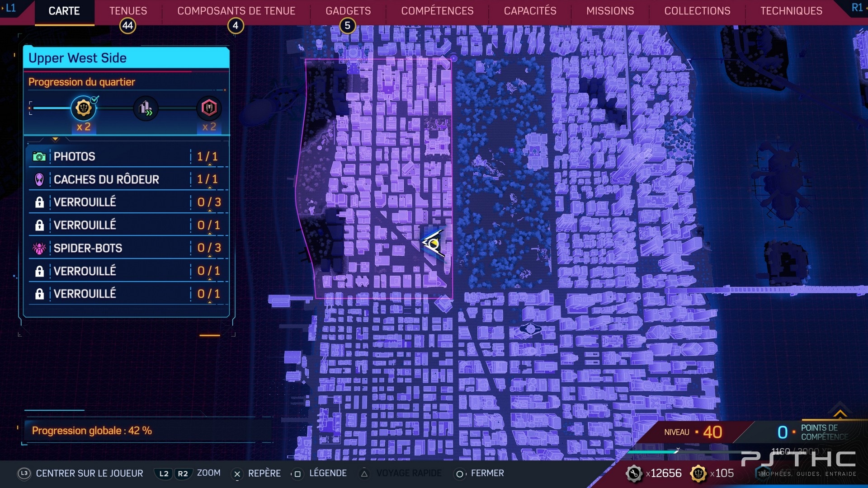Select the gold token reward milestone
868x488 pixels.
[84, 108]
